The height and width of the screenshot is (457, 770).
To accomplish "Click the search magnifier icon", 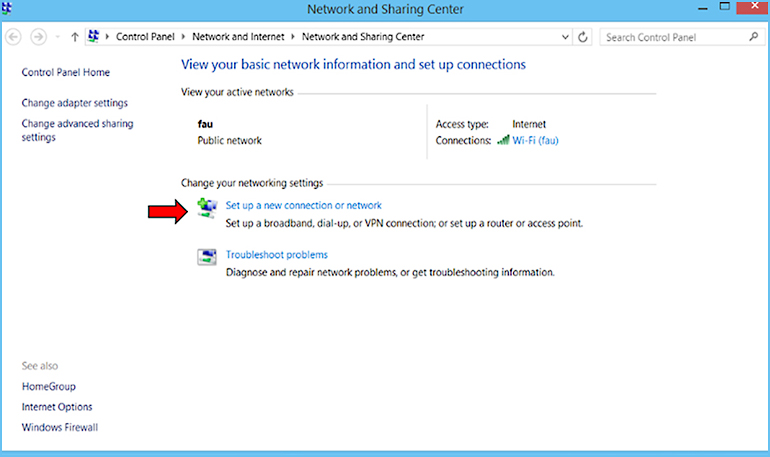I will 753,37.
